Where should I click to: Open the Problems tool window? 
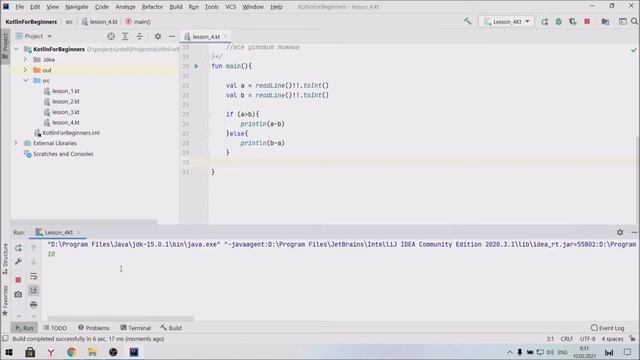[94, 328]
